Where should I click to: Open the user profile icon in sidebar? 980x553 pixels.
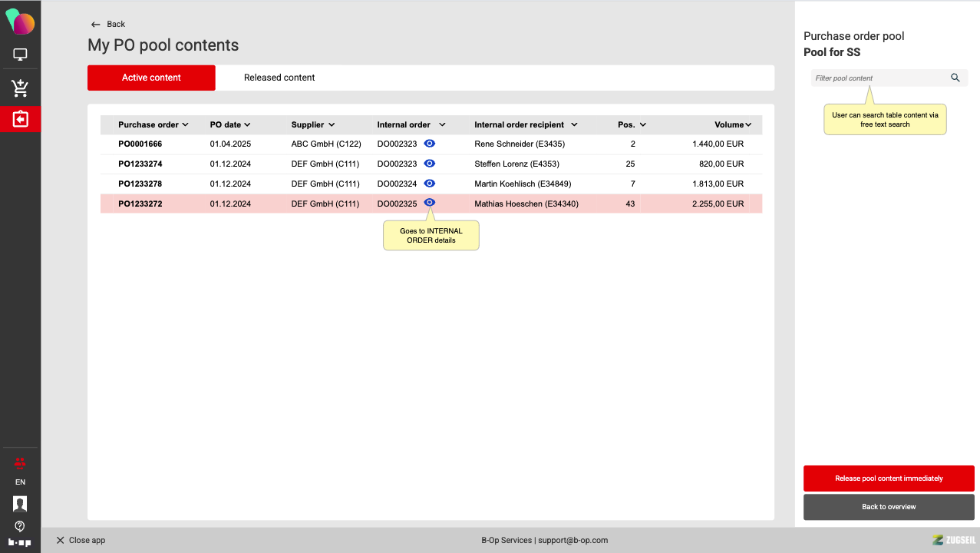point(20,504)
